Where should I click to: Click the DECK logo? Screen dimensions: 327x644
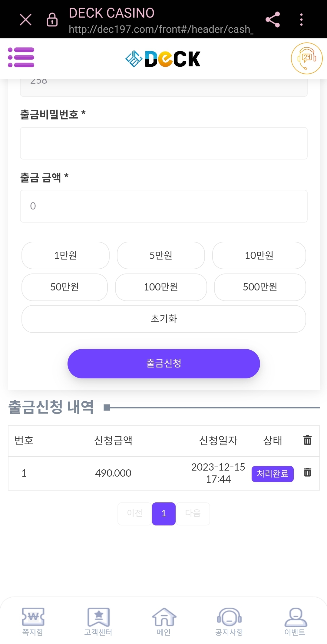click(163, 59)
